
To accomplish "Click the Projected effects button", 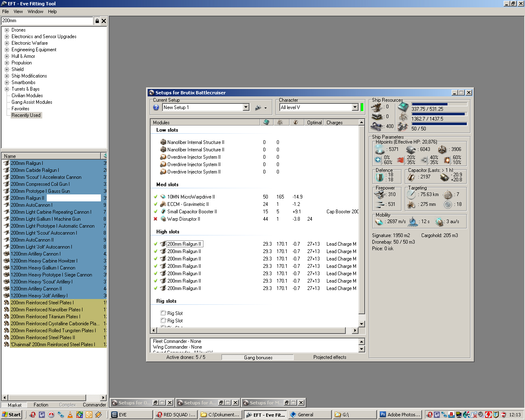I will coord(330,357).
